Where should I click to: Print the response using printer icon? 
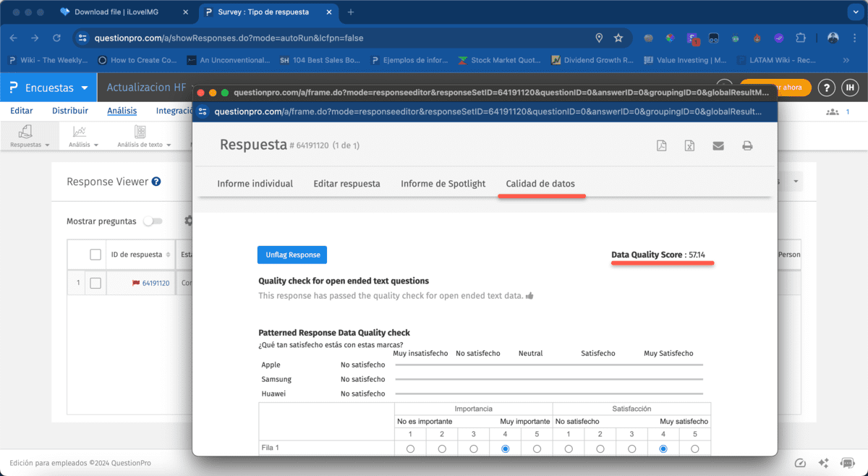[x=747, y=145]
